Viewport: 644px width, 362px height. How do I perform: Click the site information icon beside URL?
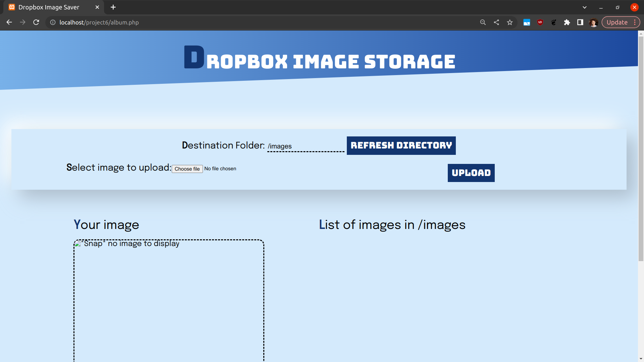(53, 22)
